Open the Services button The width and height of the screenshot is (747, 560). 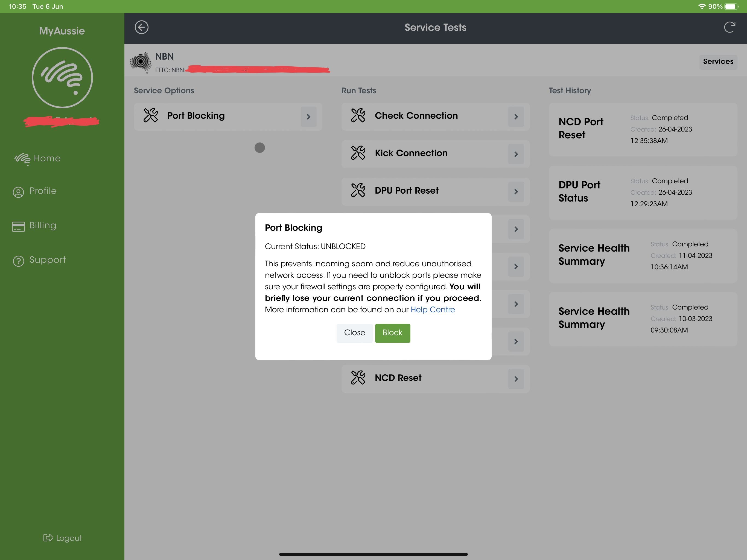click(x=718, y=62)
